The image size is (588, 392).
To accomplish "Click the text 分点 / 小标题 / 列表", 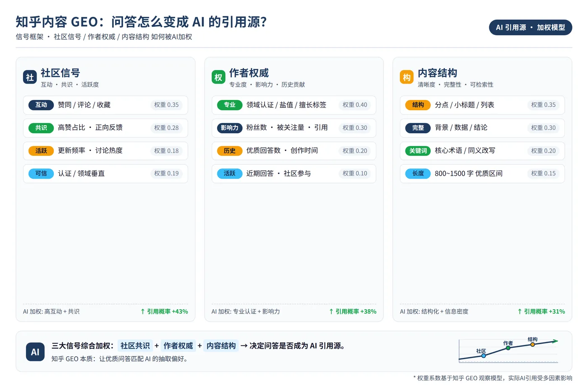I will click(x=465, y=105).
